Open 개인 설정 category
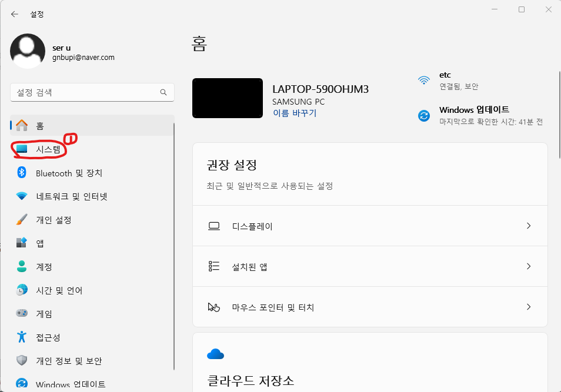 point(92,220)
